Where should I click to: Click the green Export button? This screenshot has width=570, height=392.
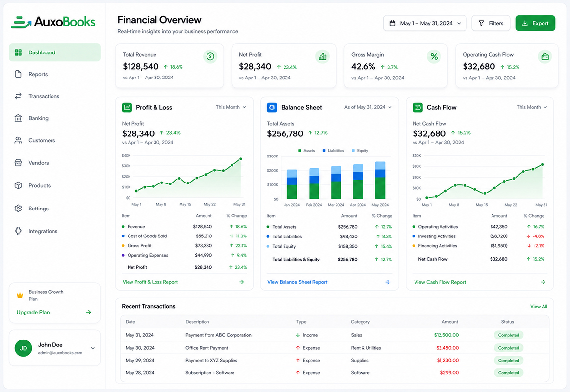pos(535,23)
